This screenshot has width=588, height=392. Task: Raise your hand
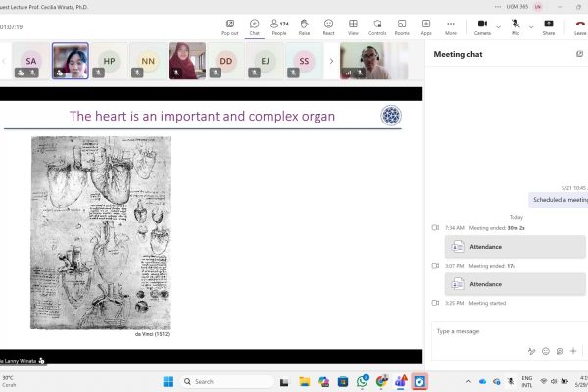pos(304,27)
